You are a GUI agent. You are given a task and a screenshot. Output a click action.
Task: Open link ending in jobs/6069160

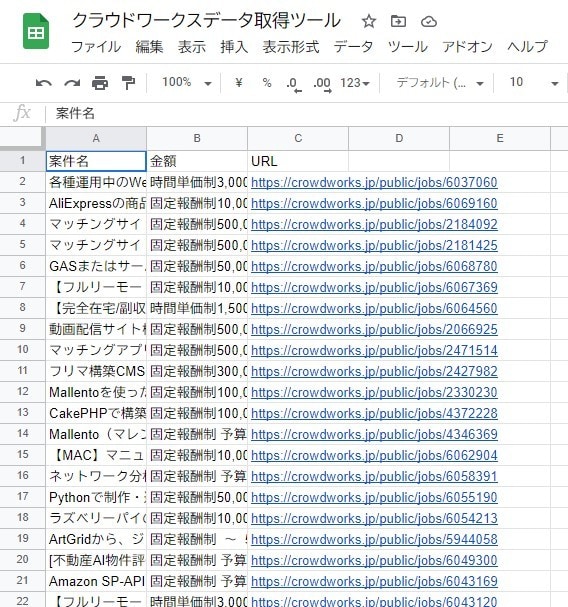pos(374,203)
